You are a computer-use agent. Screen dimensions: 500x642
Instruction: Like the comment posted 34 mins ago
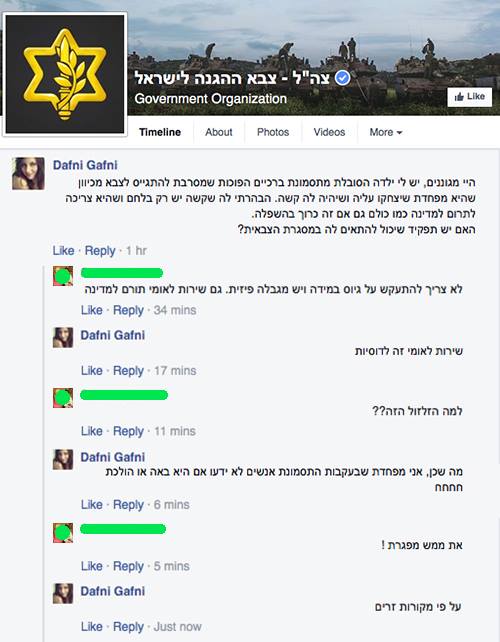click(92, 310)
